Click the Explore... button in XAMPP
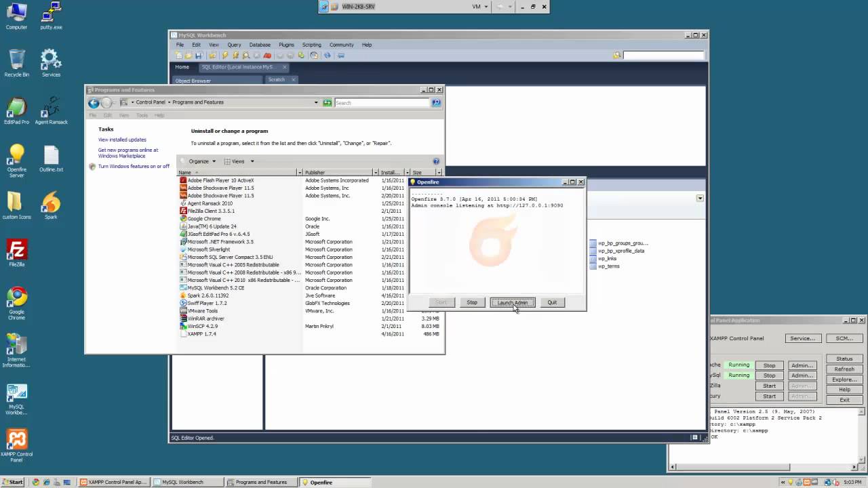The image size is (868, 488). 844,380
